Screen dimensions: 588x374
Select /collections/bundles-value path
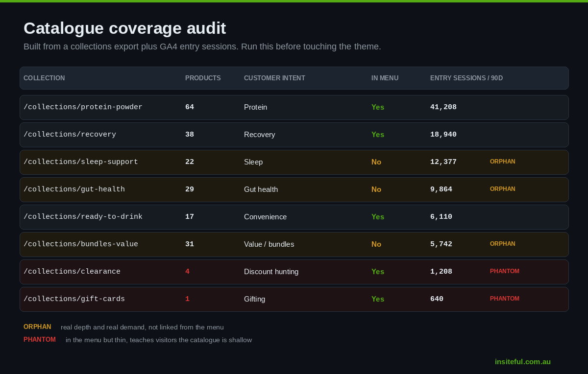point(81,244)
